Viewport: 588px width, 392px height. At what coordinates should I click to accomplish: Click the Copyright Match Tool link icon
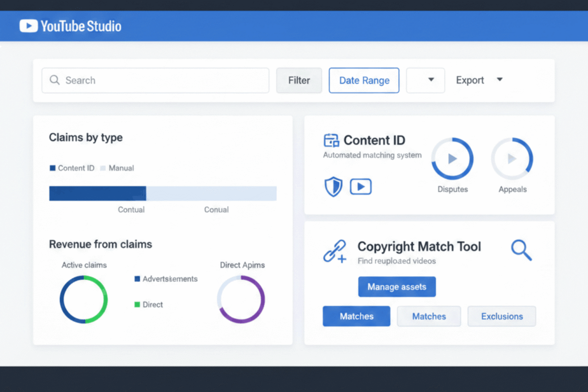click(335, 251)
